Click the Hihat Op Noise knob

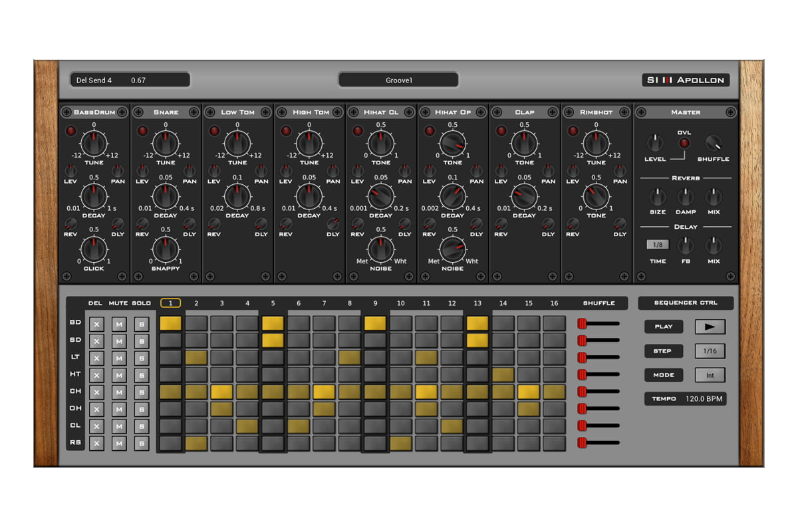pos(453,249)
